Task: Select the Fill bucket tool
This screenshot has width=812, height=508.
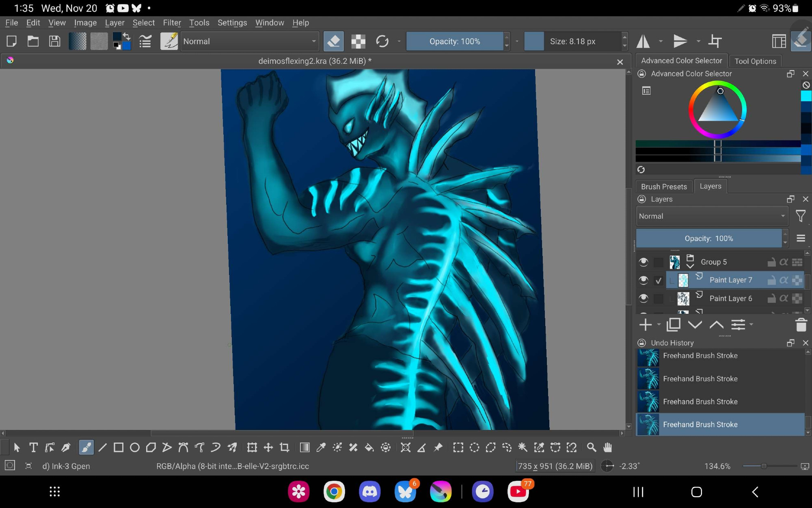Action: pyautogui.click(x=369, y=447)
